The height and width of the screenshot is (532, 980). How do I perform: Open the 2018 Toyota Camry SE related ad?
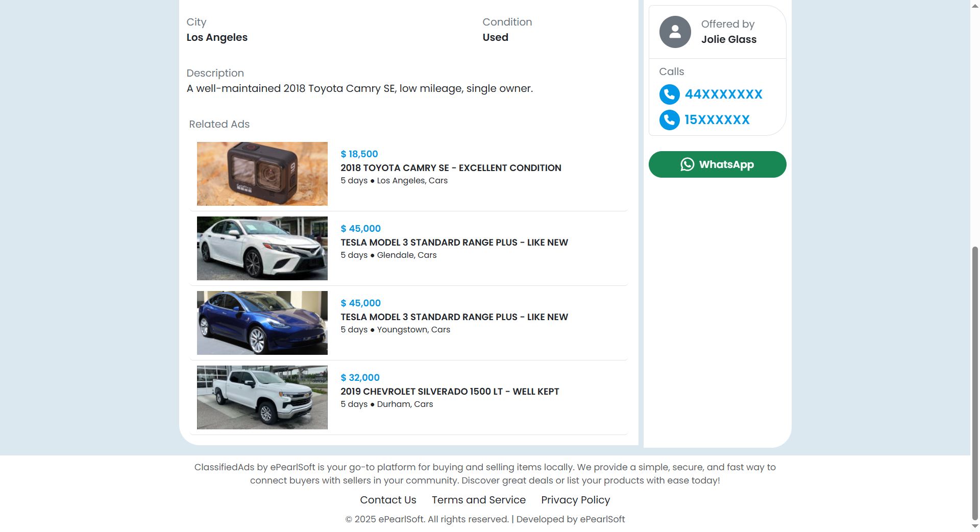point(451,168)
